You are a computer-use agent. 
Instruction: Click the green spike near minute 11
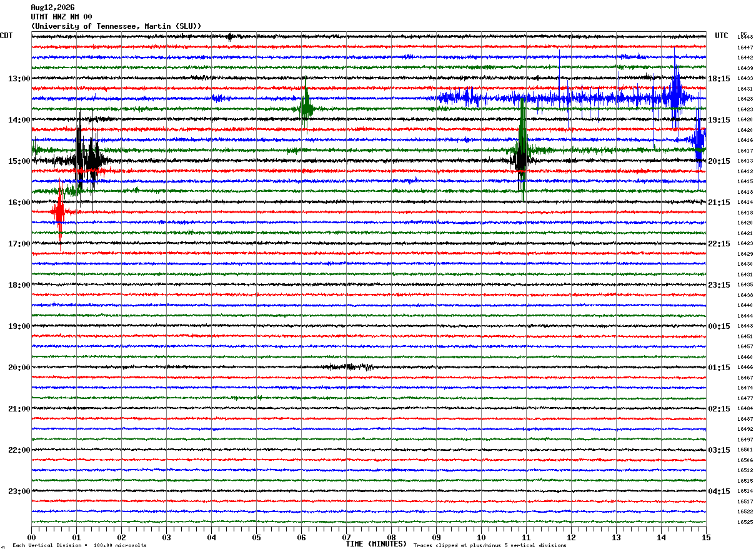coord(522,150)
